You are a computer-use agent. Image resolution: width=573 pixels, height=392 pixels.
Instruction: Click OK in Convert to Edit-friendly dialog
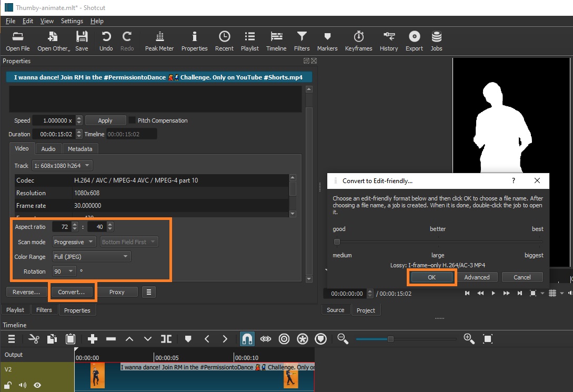point(431,277)
